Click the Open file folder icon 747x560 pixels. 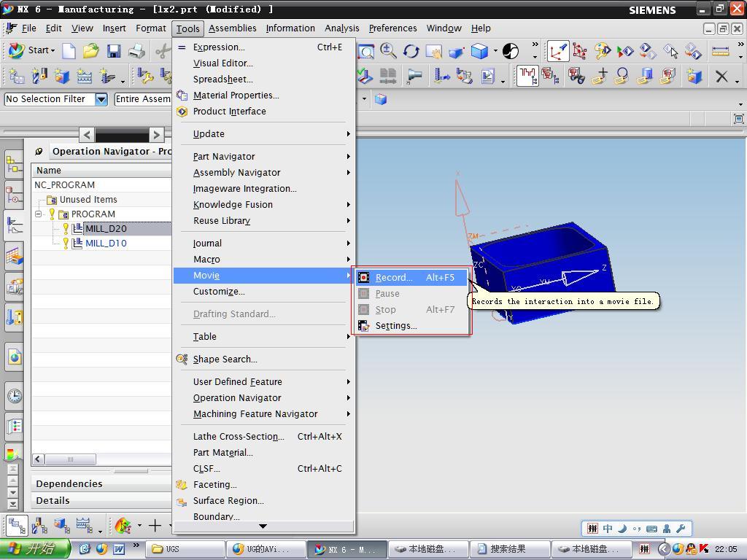[x=91, y=50]
